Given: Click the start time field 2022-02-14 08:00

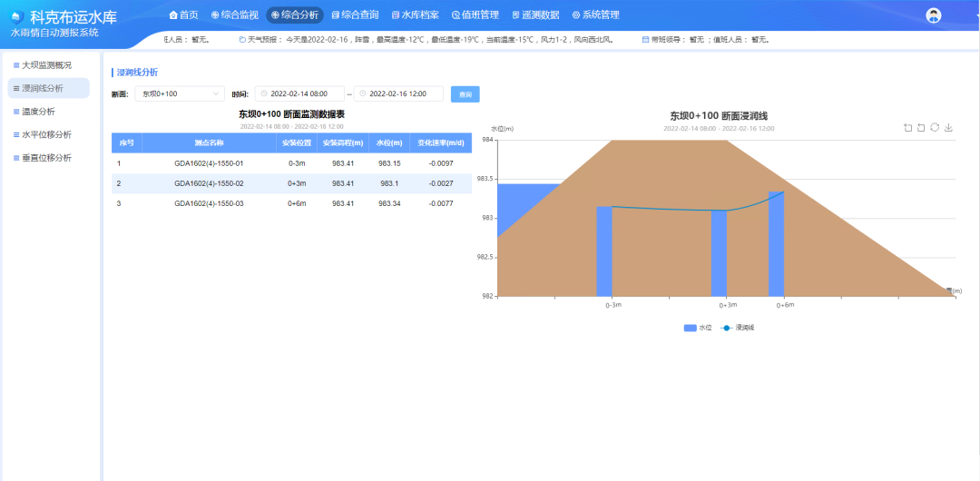Looking at the screenshot, I should [x=300, y=93].
